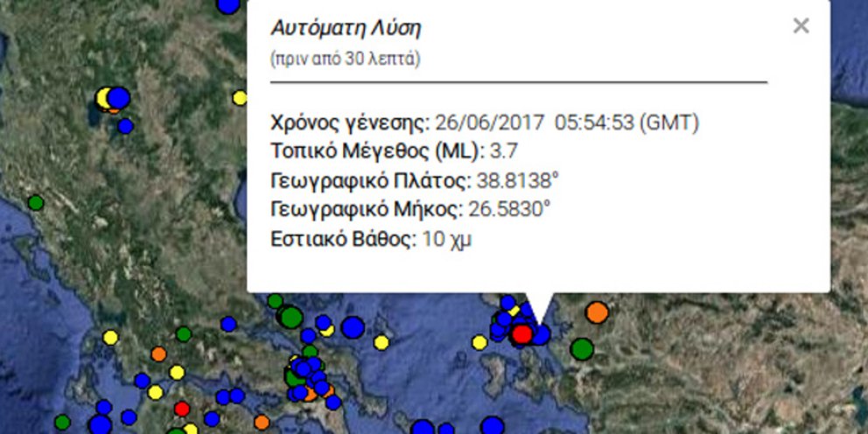Select the isolated green marker on far left coast
The width and height of the screenshot is (868, 434).
pos(36,203)
